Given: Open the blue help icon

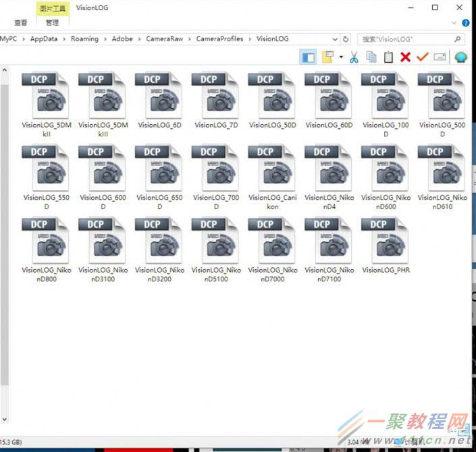Looking at the screenshot, I should pyautogui.click(x=466, y=23).
